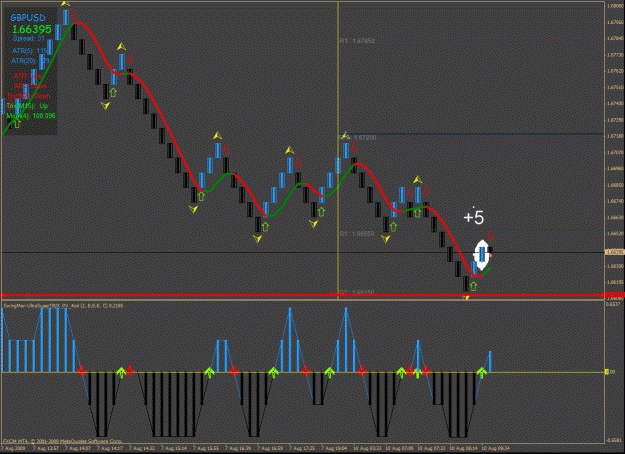Select the yellow vertical line on the chart
625x454 pixels.
(338, 150)
